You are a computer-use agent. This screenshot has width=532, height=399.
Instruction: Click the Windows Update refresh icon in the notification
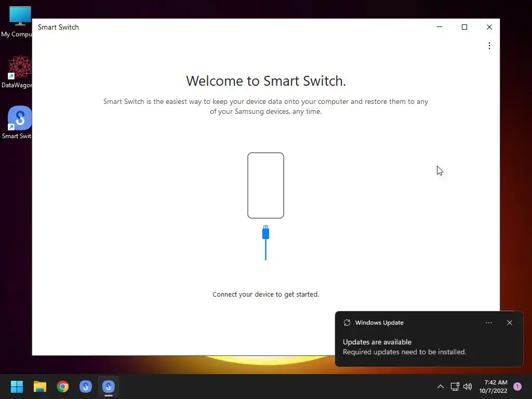click(x=347, y=323)
